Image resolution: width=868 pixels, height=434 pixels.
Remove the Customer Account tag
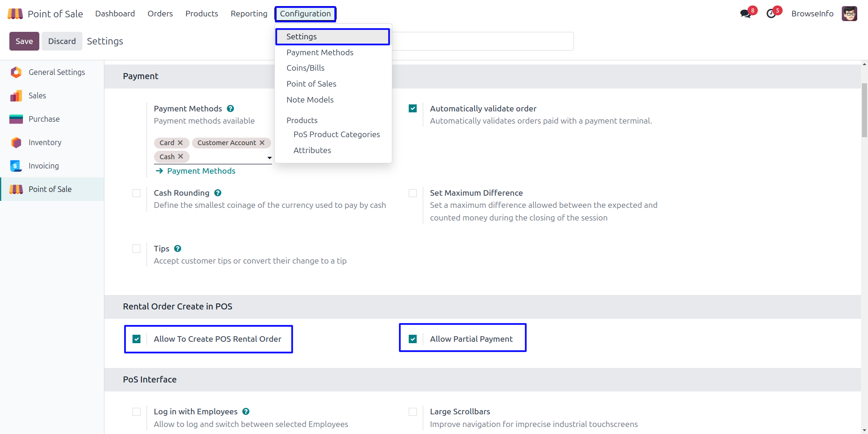(262, 143)
